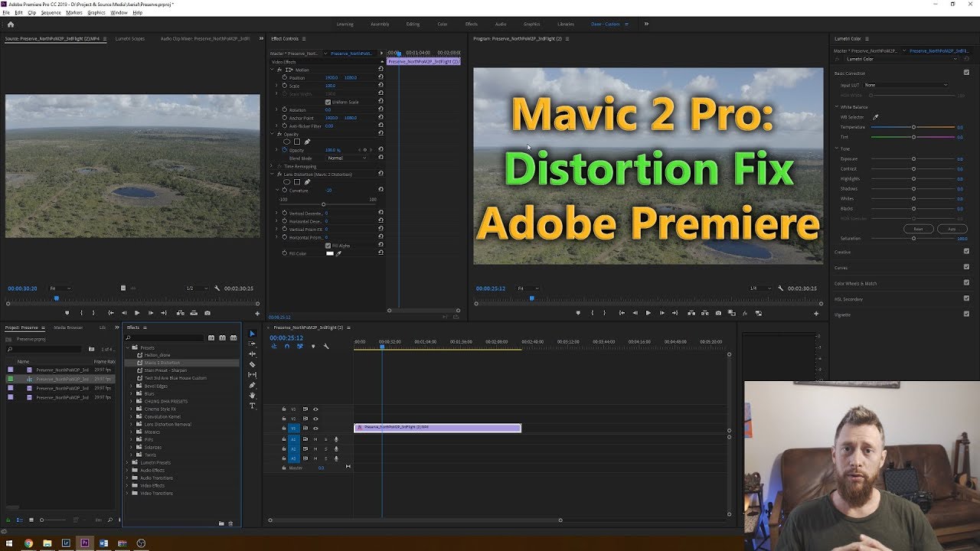Screen dimensions: 980x551
Task: Select the Pen tool in toolbox
Action: (x=253, y=385)
